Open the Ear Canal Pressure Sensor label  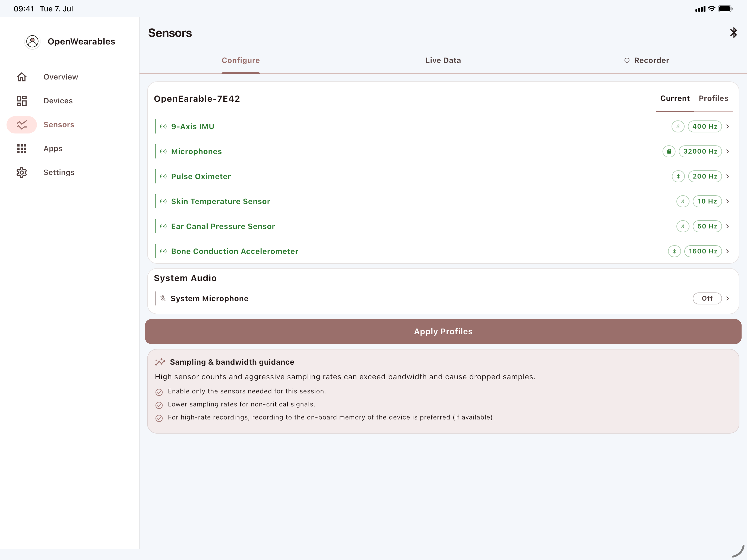[x=223, y=227]
